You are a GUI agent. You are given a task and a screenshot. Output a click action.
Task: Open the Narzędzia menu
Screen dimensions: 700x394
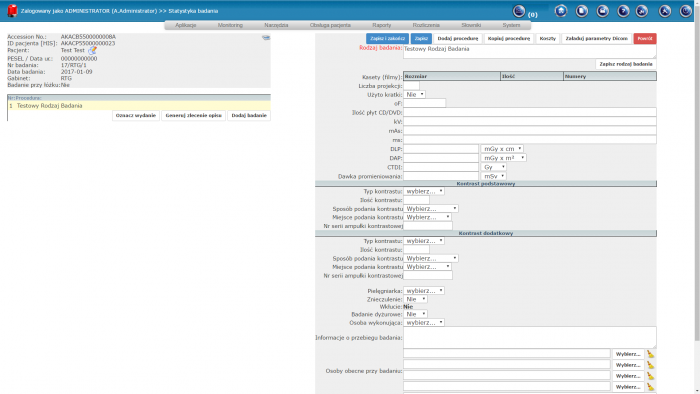pyautogui.click(x=276, y=25)
